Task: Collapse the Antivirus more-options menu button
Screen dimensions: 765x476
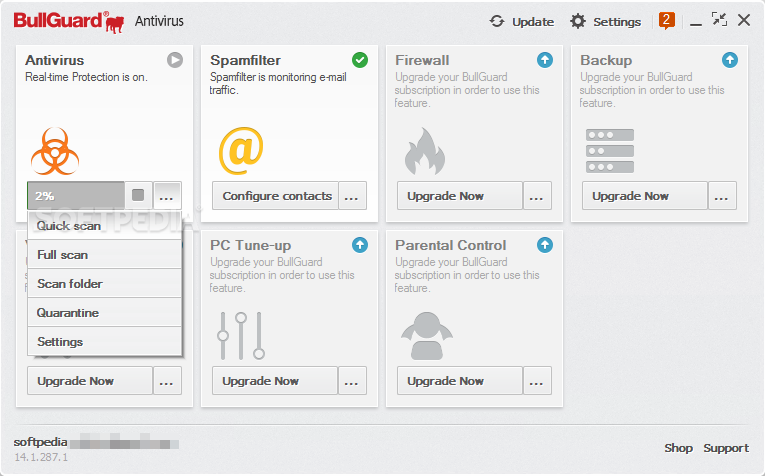Action: click(167, 196)
